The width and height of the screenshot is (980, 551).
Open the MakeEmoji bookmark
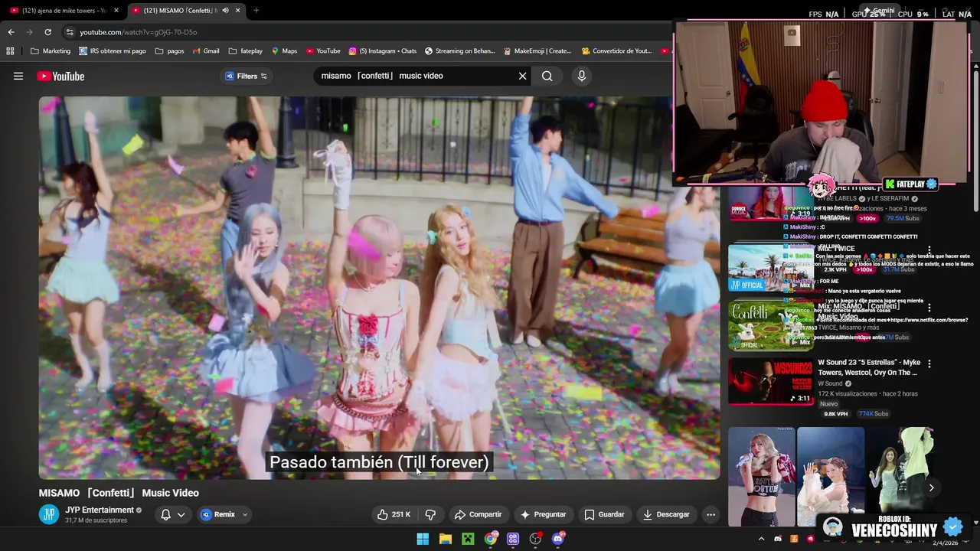coord(537,51)
